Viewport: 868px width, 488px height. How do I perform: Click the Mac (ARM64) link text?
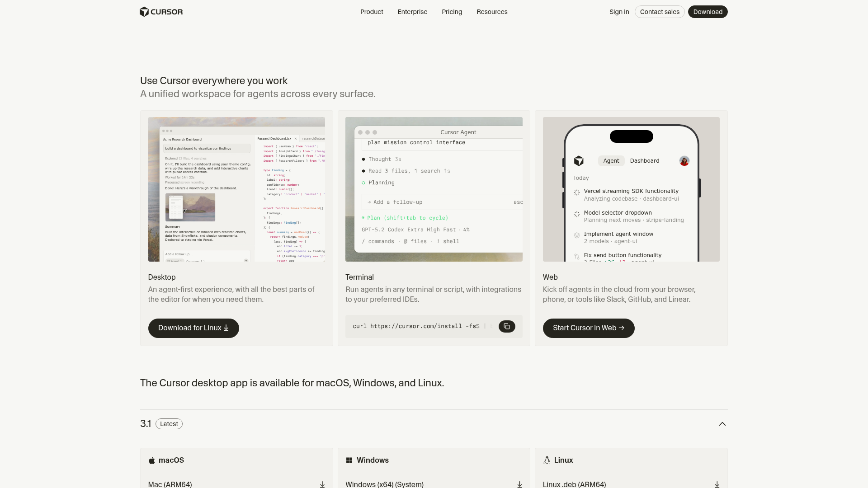170,484
